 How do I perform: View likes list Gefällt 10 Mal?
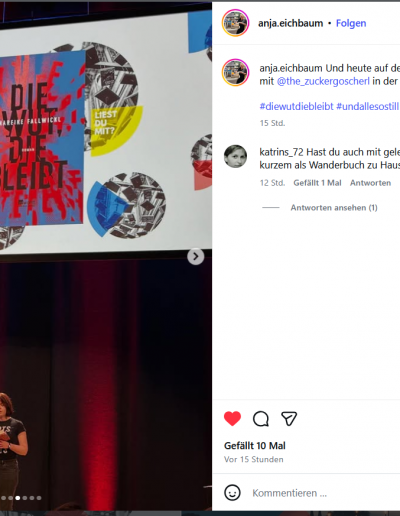point(255,446)
